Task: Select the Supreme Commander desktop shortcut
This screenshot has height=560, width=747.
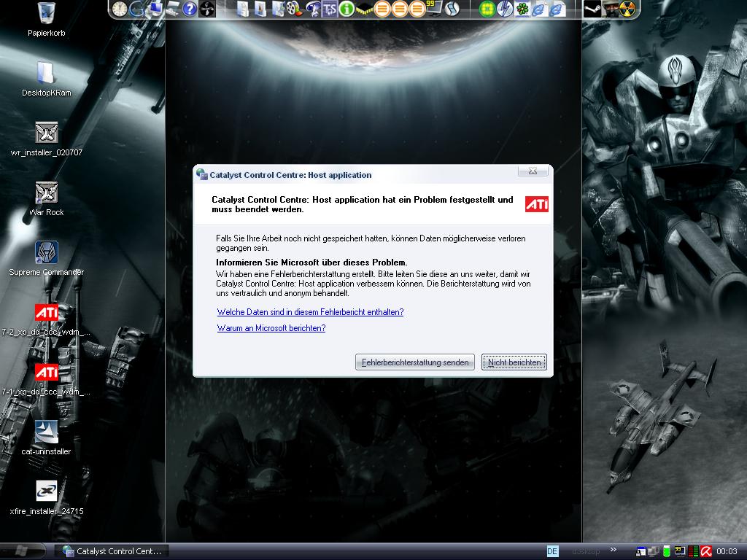Action: (x=46, y=259)
